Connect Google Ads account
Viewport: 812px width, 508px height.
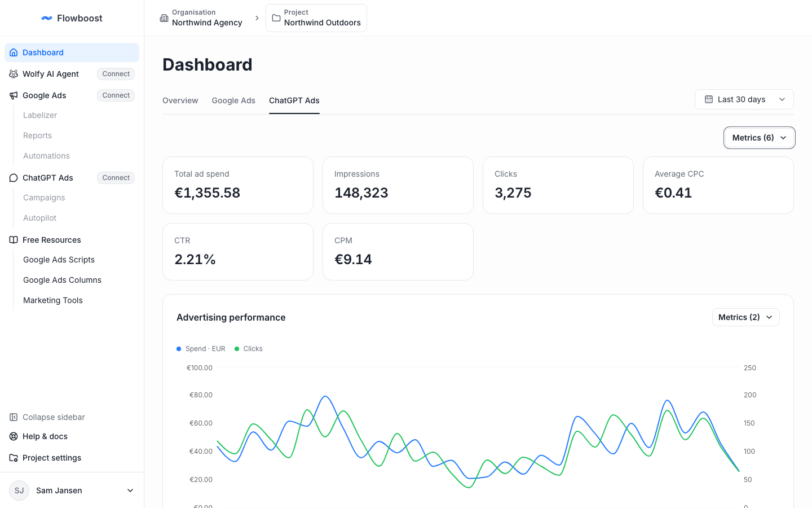116,95
